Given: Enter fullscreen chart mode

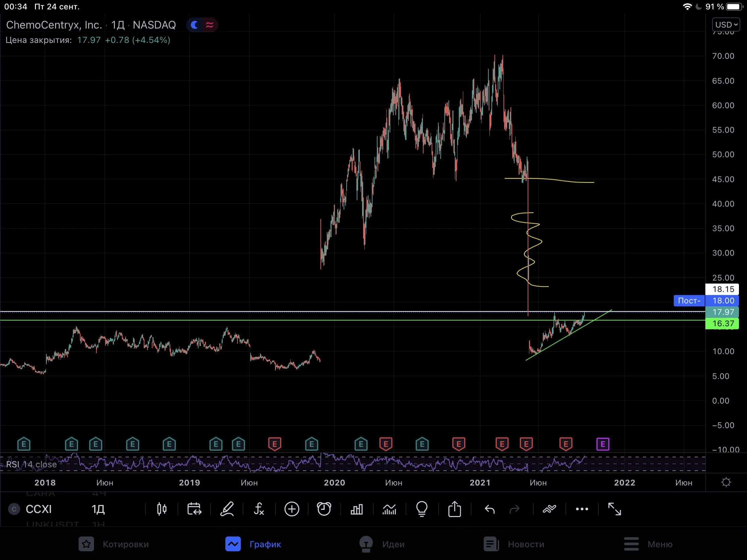Looking at the screenshot, I should coord(614,509).
